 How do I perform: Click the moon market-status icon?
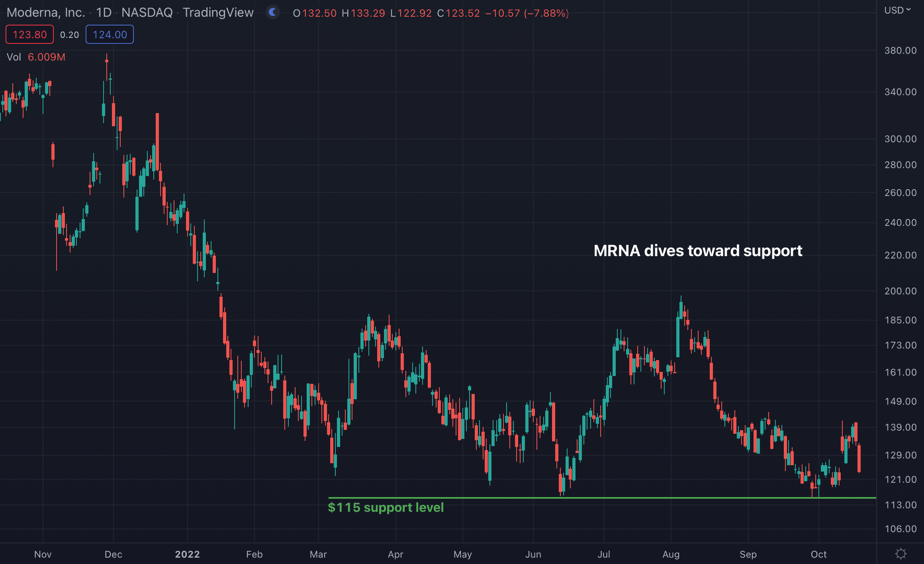pyautogui.click(x=273, y=12)
